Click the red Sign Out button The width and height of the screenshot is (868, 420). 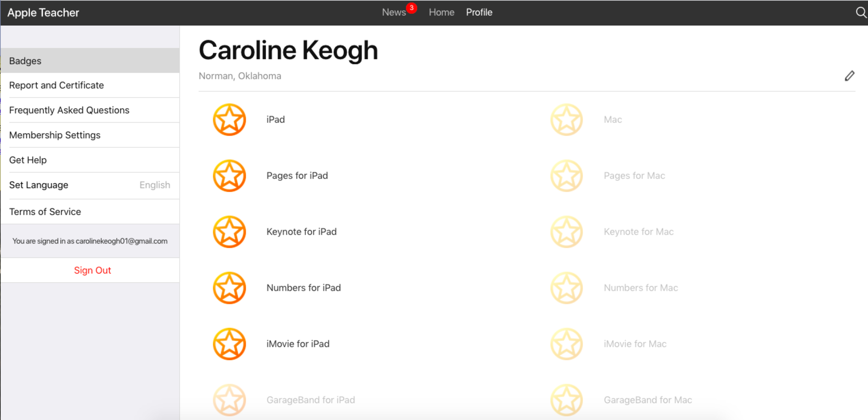pos(92,270)
